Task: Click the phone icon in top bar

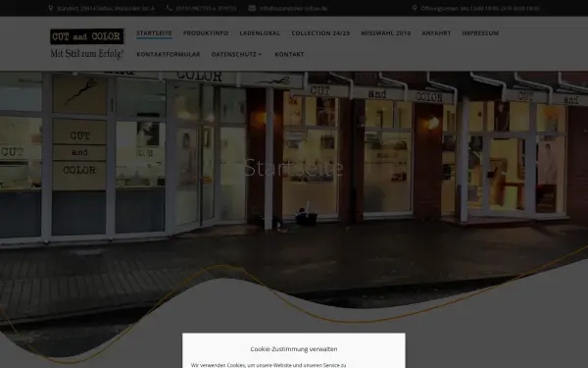Action: pyautogui.click(x=170, y=8)
